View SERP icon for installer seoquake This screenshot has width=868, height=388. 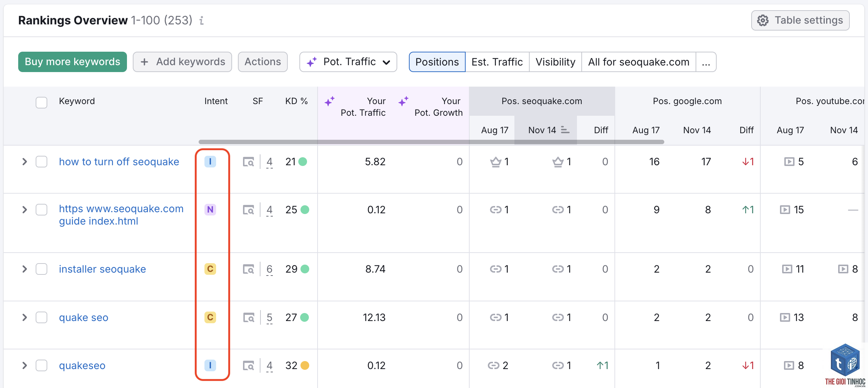pyautogui.click(x=248, y=269)
